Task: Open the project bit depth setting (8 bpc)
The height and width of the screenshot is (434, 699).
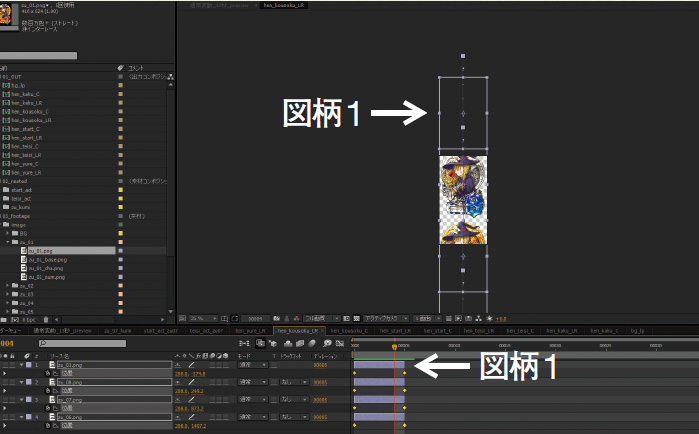Action: click(29, 320)
